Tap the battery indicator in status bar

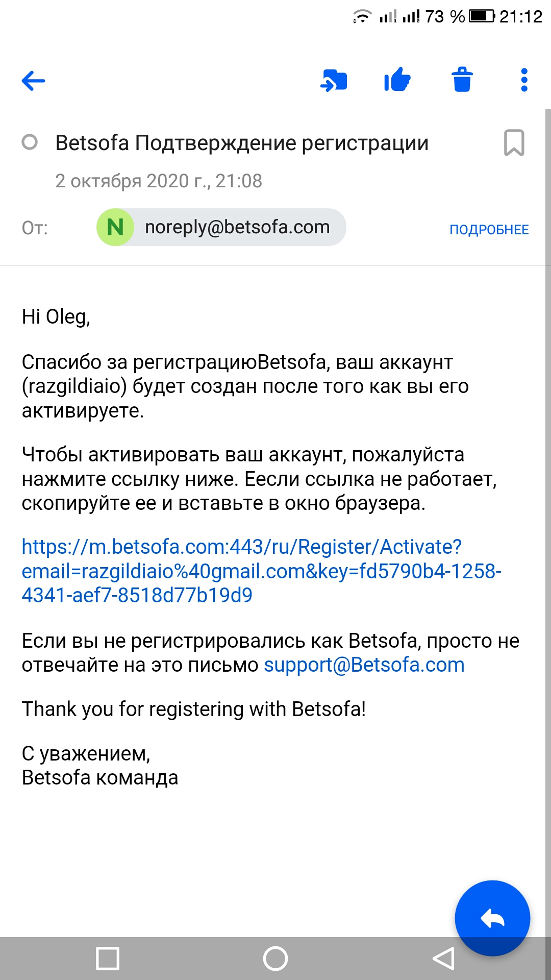(x=482, y=16)
